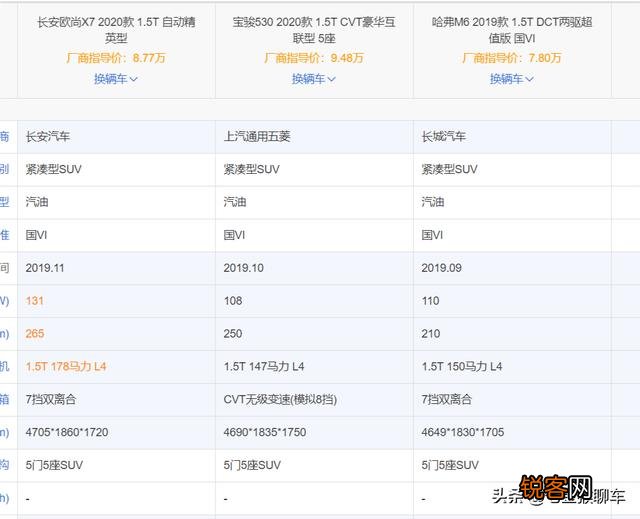The height and width of the screenshot is (519, 640).
Task: Open the 宝骏530 2020款 1.5T CVT model title
Action: 314,30
